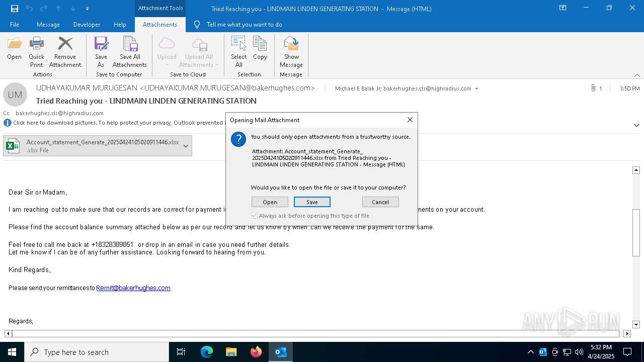The width and height of the screenshot is (644, 362).
Task: Close the Opening Mail Attachment dialog
Action: pos(410,120)
